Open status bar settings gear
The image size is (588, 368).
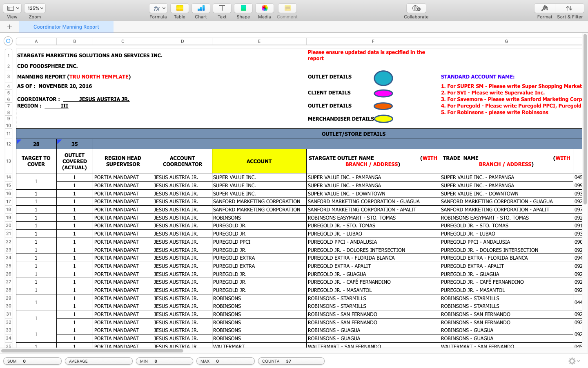point(574,361)
